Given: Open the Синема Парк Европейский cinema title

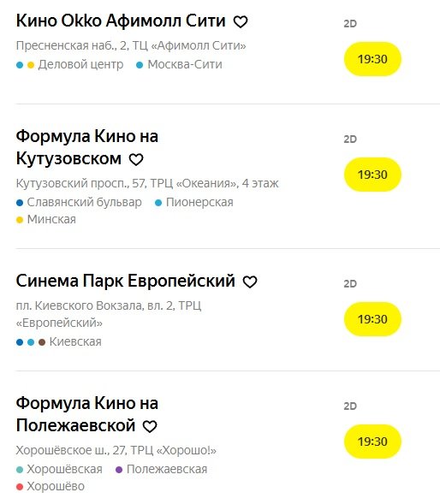Looking at the screenshot, I should click(x=126, y=281).
